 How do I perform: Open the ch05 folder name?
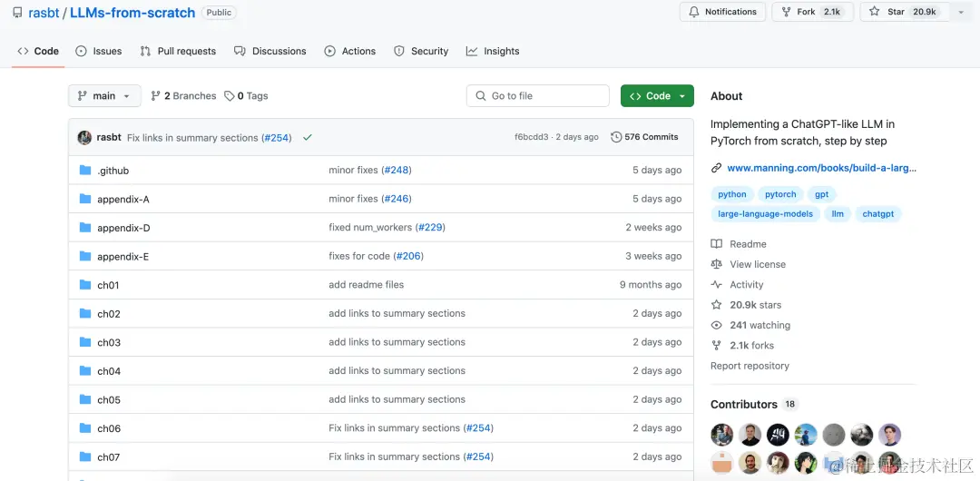(109, 399)
